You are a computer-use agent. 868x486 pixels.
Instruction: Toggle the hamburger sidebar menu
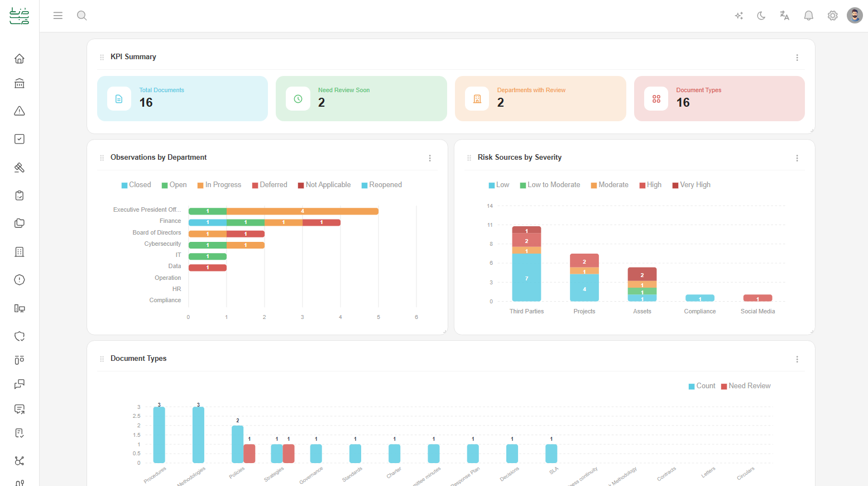coord(58,16)
